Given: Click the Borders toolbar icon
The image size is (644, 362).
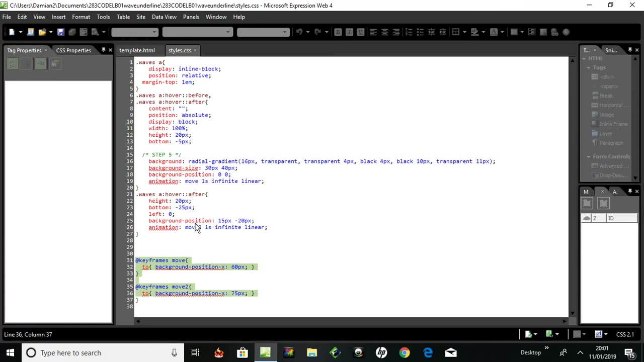Looking at the screenshot, I should click(x=456, y=32).
